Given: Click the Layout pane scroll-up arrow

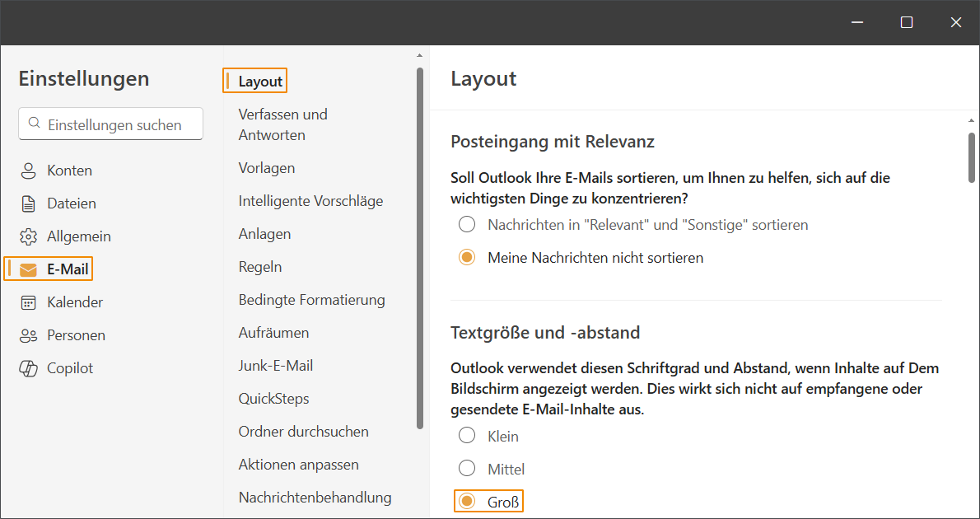Looking at the screenshot, I should point(972,120).
